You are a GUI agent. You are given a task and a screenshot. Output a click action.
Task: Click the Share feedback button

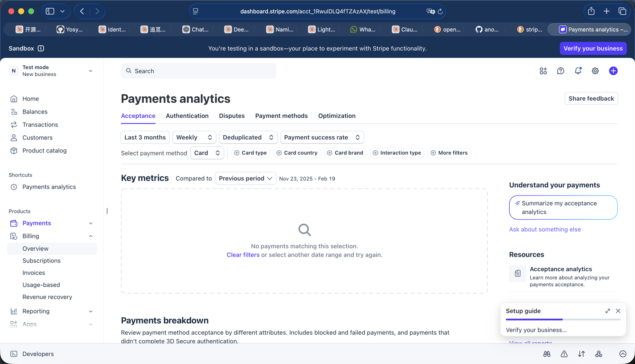pos(591,98)
